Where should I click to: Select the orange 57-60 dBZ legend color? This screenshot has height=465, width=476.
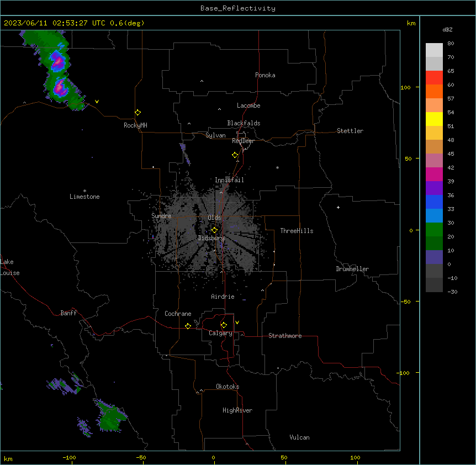pos(434,91)
